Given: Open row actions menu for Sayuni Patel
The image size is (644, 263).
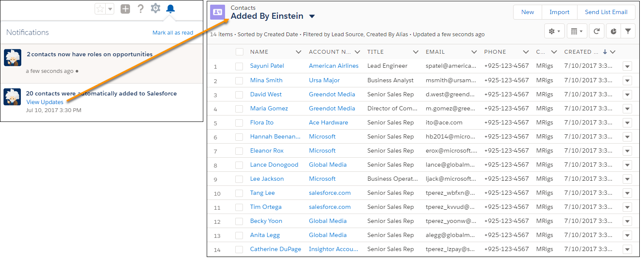Looking at the screenshot, I should [x=627, y=66].
